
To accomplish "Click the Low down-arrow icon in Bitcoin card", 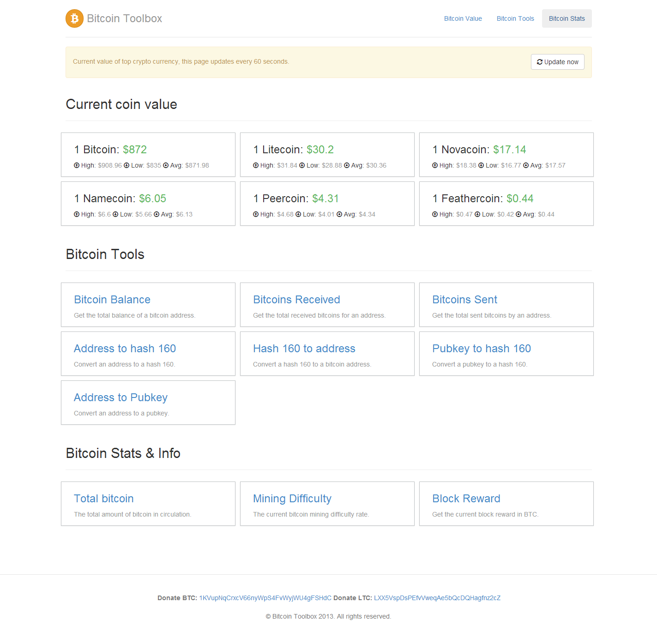I will pos(127,165).
